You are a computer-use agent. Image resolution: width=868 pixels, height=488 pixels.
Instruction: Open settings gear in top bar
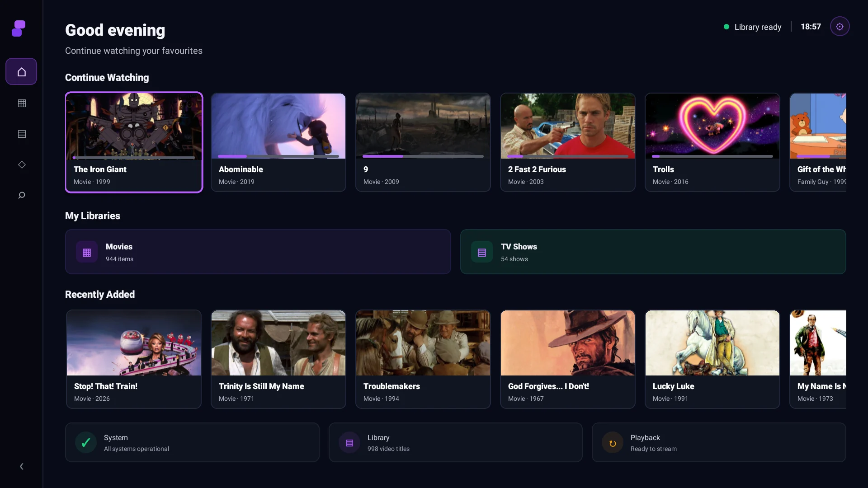click(x=840, y=27)
